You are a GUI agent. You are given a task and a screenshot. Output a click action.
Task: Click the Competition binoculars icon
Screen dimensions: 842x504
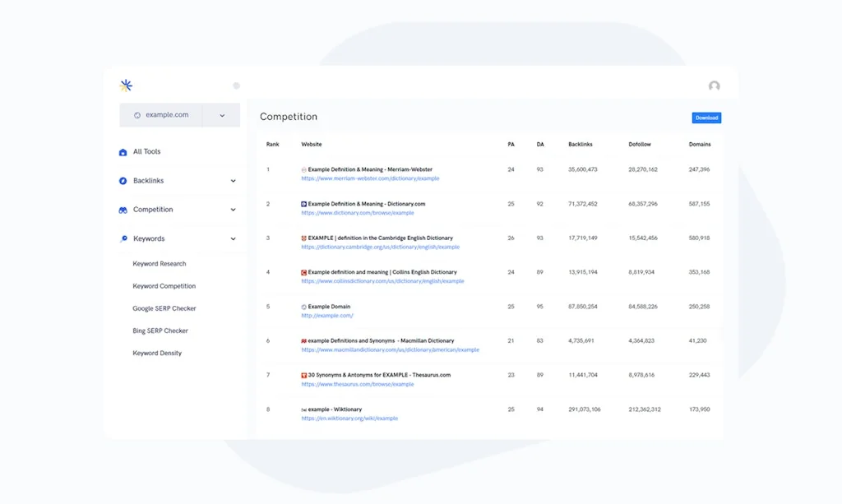coord(123,210)
